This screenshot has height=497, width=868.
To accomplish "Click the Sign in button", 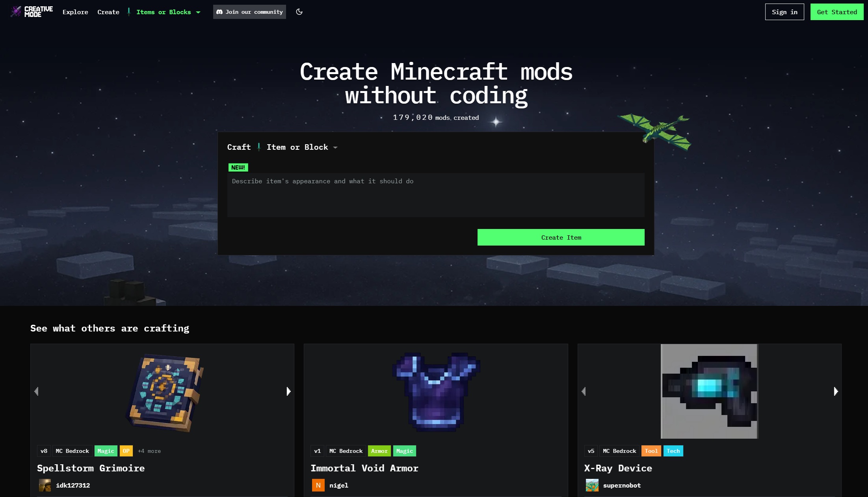I will click(x=784, y=12).
